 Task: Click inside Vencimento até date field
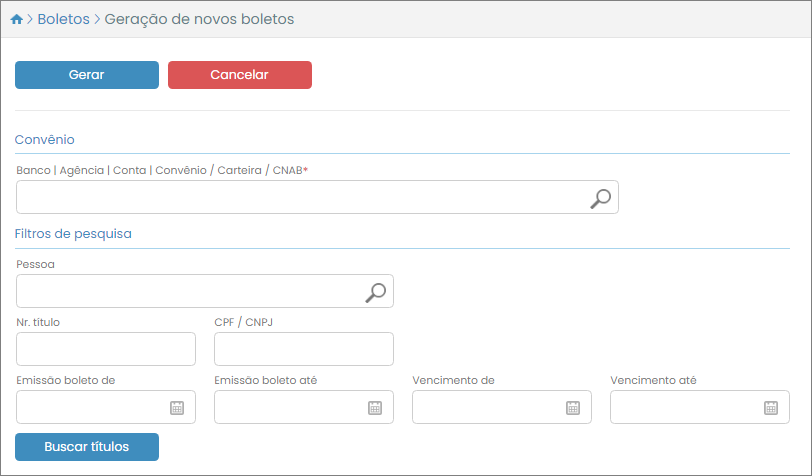point(684,407)
